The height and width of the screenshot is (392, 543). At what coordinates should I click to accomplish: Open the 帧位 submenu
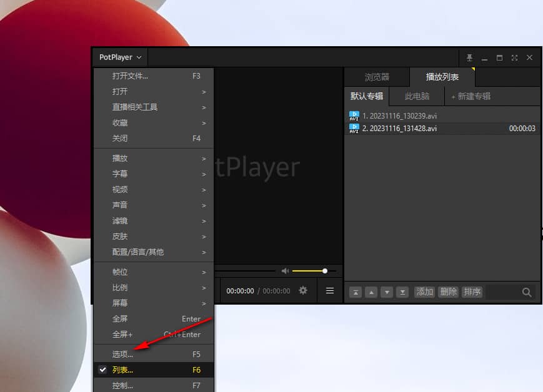coord(154,272)
